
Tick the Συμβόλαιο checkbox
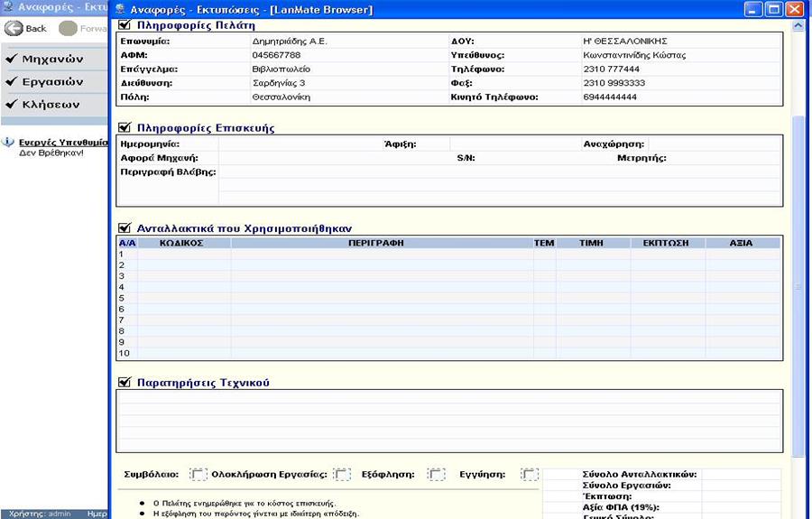click(x=198, y=474)
